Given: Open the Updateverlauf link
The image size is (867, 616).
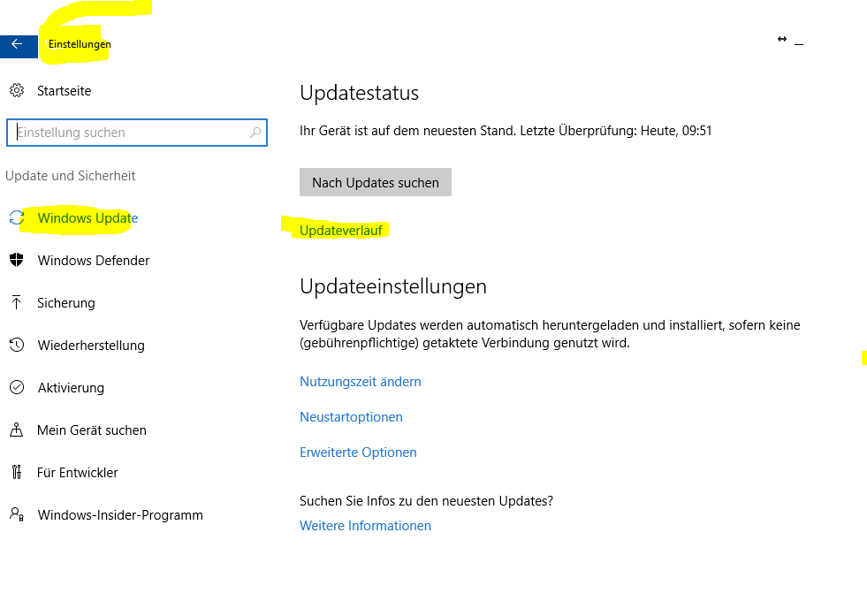Looking at the screenshot, I should [340, 231].
